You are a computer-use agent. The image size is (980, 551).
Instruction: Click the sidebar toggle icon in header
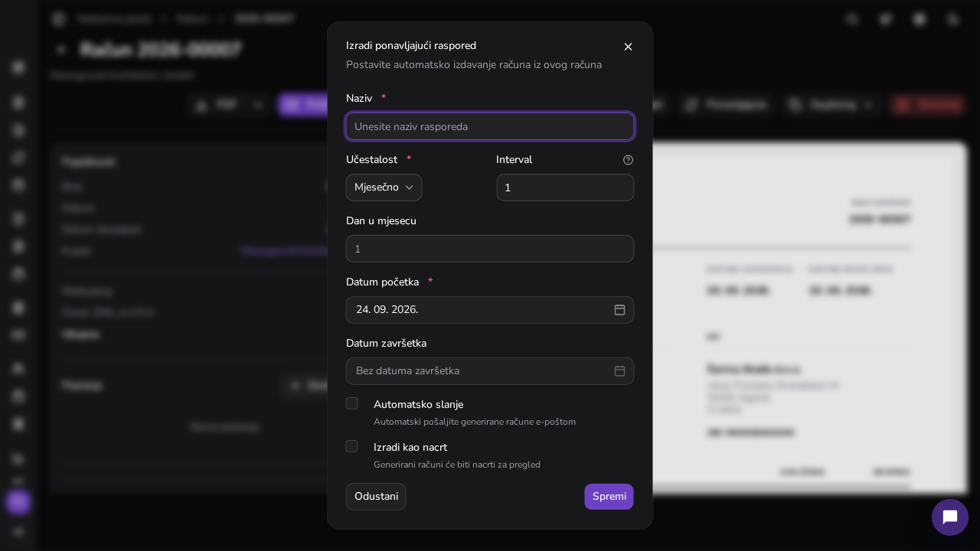59,19
